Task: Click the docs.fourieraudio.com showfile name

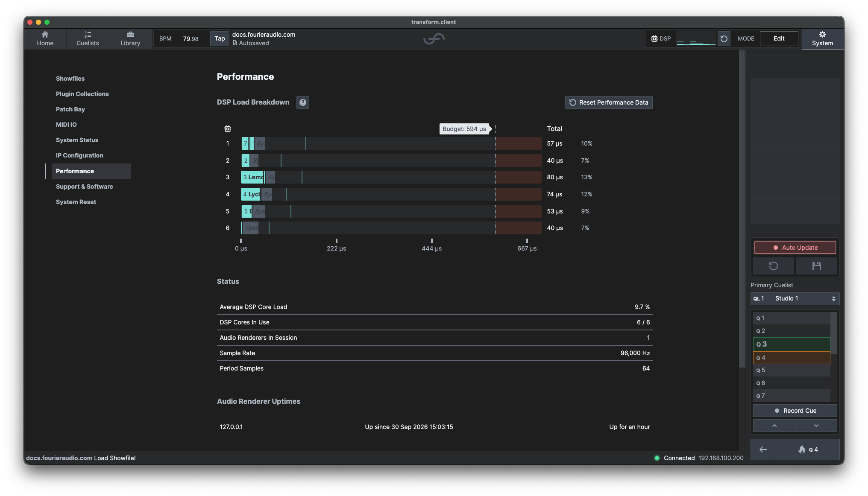Action: [264, 35]
